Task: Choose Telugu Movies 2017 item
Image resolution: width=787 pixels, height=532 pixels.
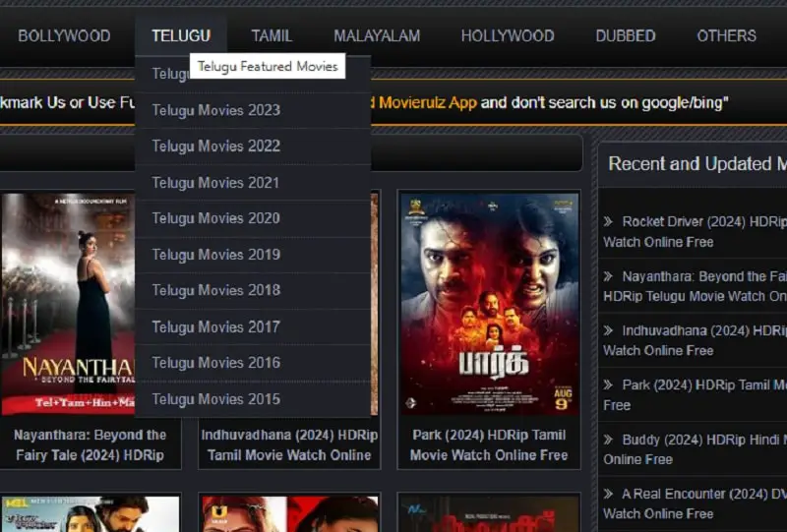Action: (x=215, y=326)
